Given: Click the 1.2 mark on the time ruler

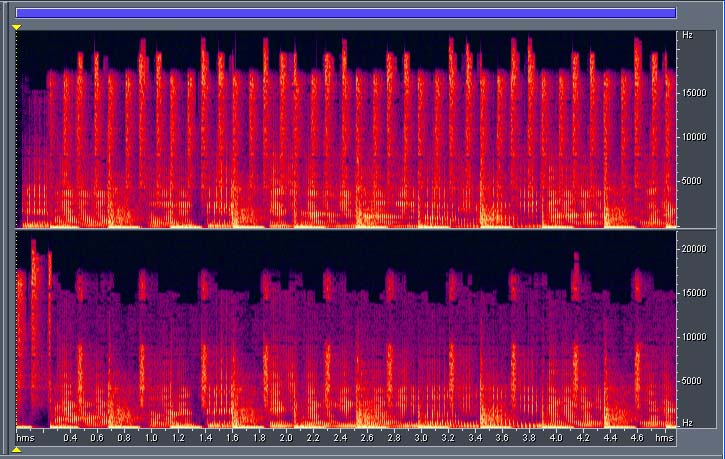Looking at the screenshot, I should click(178, 438).
